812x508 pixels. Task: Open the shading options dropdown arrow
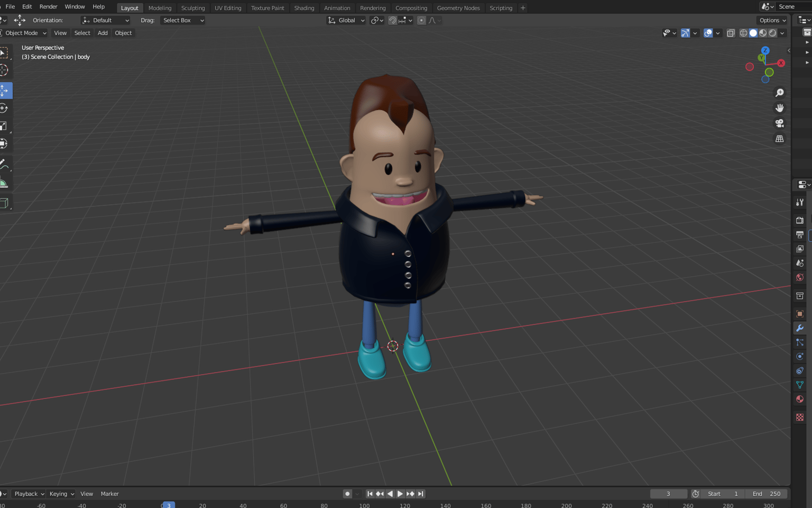tap(782, 33)
